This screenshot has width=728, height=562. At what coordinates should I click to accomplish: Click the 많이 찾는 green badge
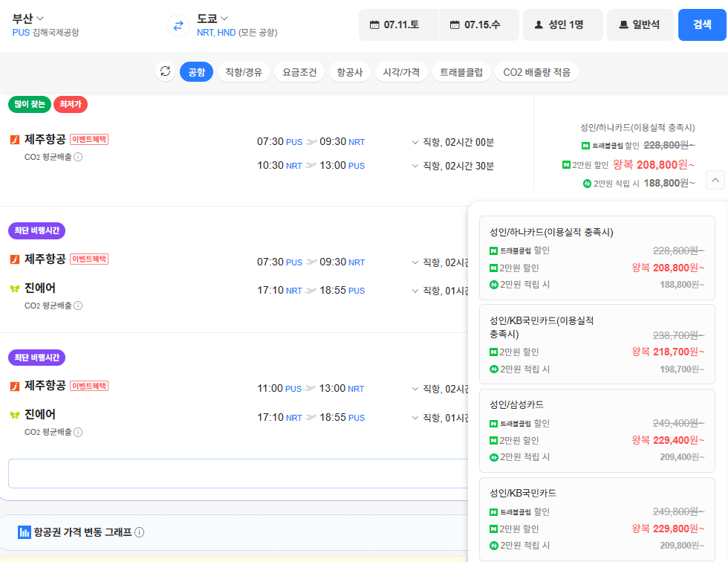pos(29,104)
